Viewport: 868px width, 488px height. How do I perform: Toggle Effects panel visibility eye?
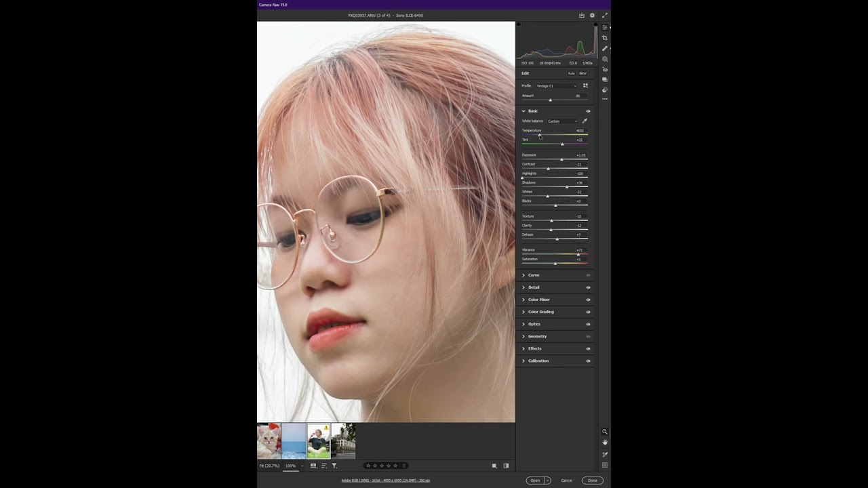tap(588, 348)
